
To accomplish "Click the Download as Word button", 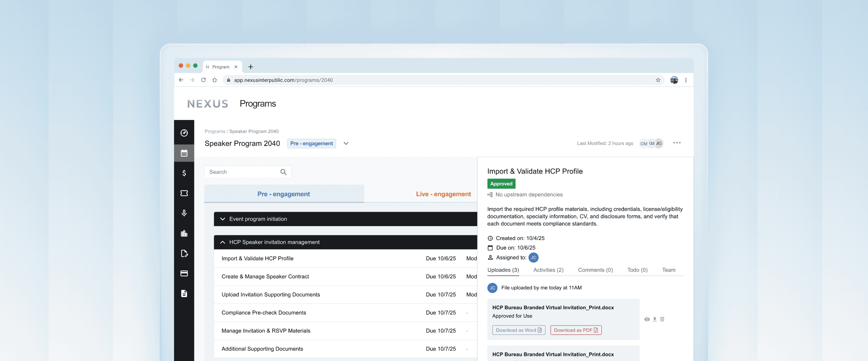I will coord(519,330).
